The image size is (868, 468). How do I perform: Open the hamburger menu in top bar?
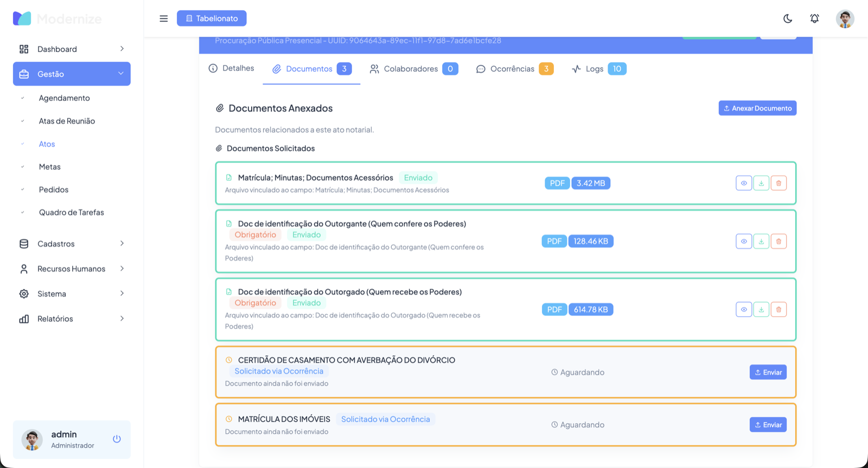163,18
